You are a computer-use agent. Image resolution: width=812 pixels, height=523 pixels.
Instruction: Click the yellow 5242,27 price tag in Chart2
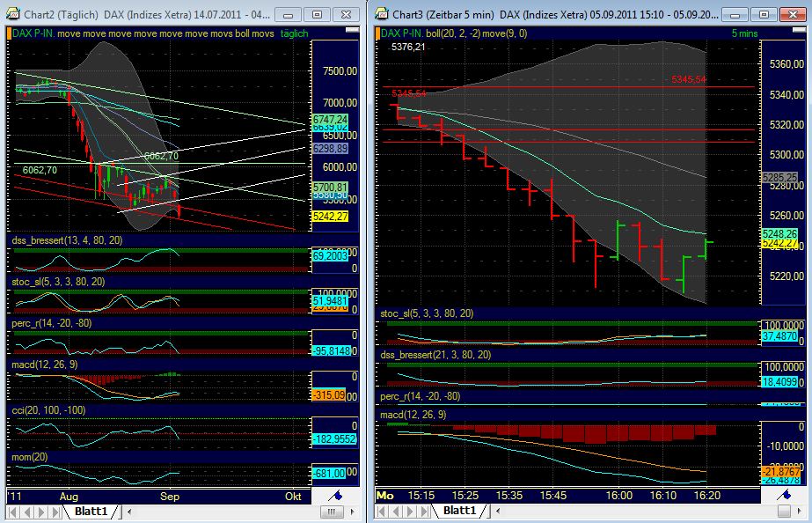coord(331,217)
